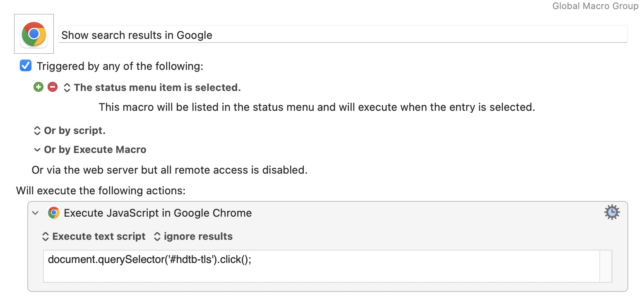Click the script box scrollbar
The height and width of the screenshot is (301, 644).
click(606, 266)
